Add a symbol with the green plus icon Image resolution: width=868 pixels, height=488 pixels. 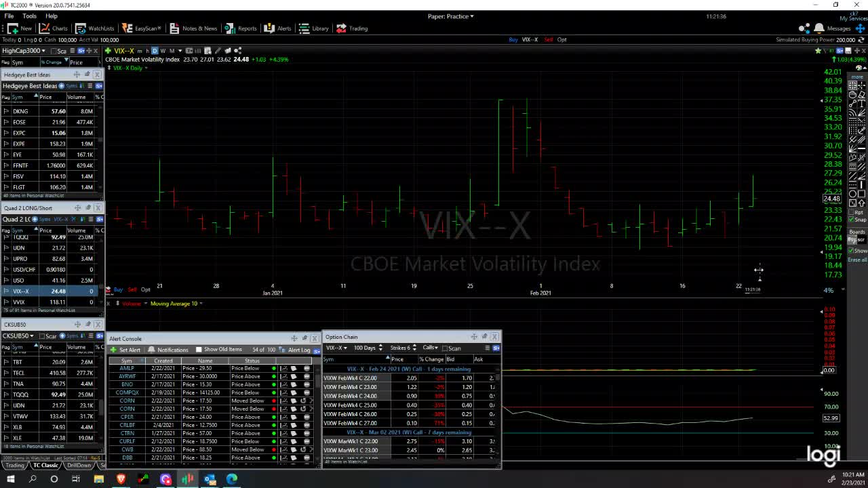click(109, 51)
